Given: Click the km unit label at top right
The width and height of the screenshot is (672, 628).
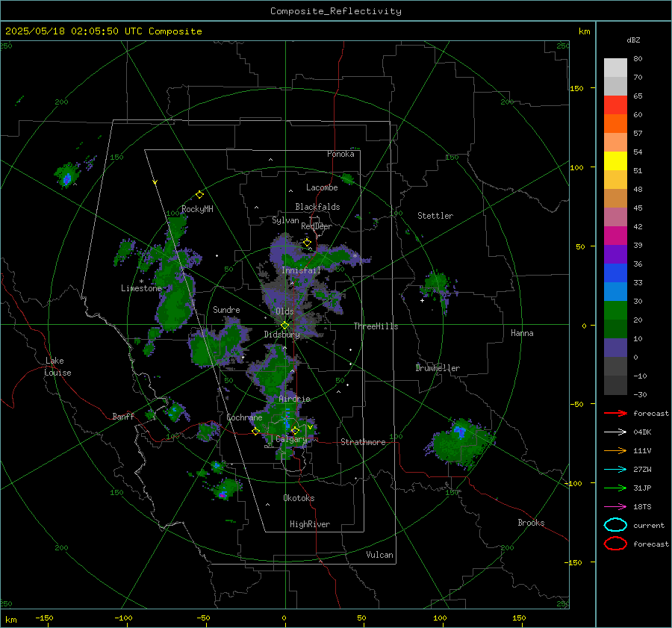Looking at the screenshot, I should click(584, 31).
